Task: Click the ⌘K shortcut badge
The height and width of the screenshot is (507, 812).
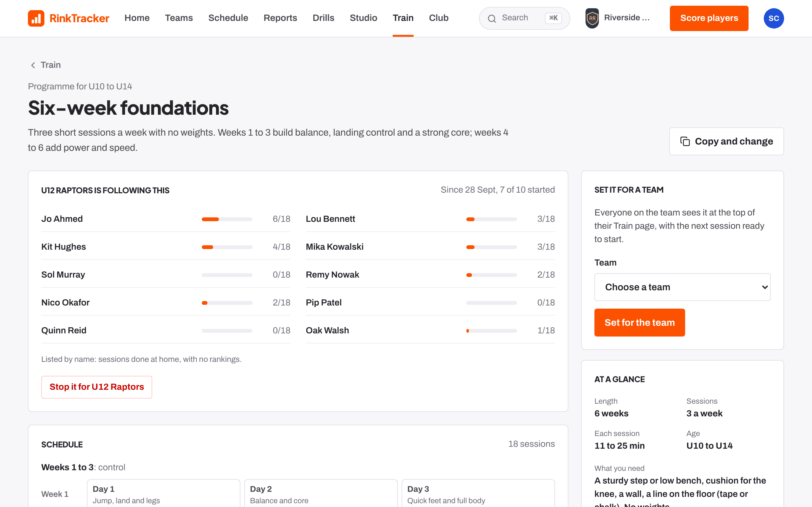Action: click(x=553, y=18)
